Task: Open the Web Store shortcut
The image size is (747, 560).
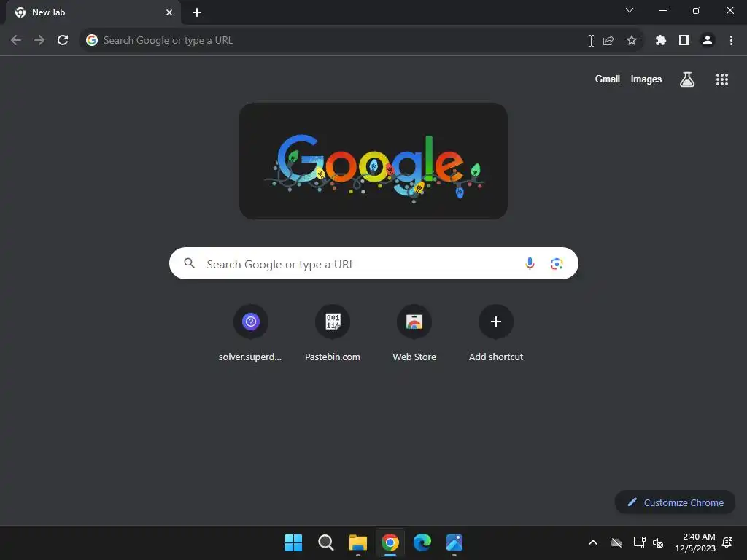Action: tap(414, 333)
